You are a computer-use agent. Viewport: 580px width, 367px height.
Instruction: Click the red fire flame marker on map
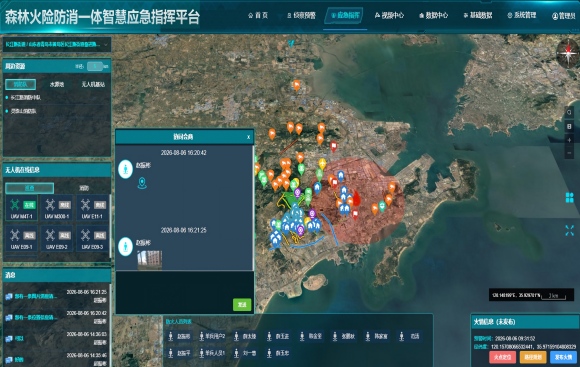tap(357, 198)
